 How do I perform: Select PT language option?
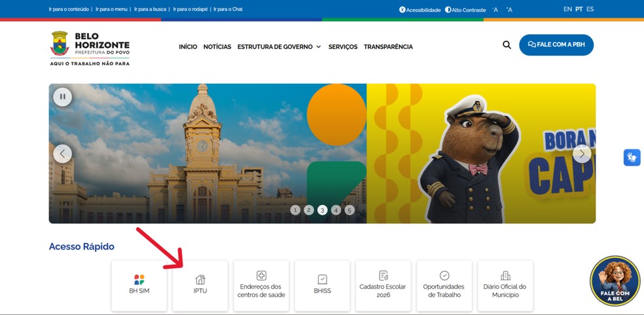[x=579, y=9]
